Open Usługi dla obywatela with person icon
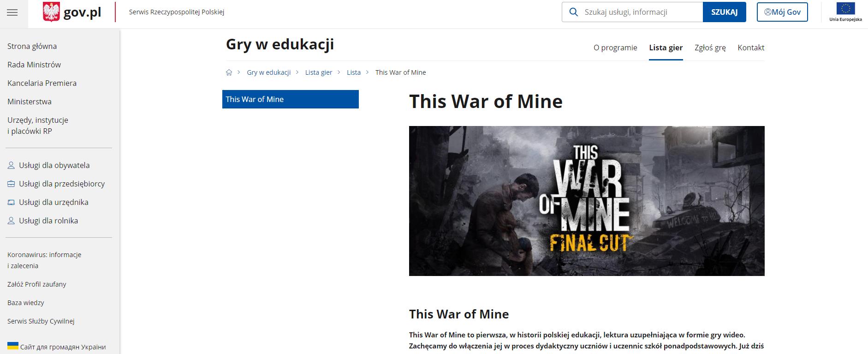This screenshot has width=868, height=354. coord(54,165)
